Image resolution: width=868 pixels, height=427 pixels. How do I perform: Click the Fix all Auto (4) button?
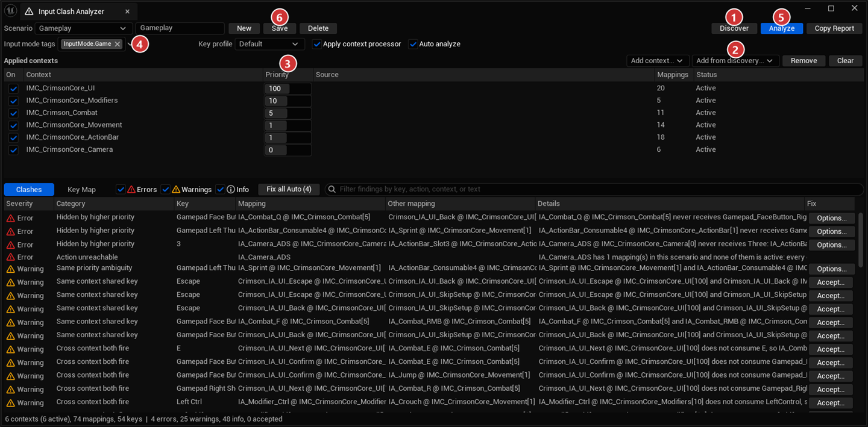tap(289, 189)
